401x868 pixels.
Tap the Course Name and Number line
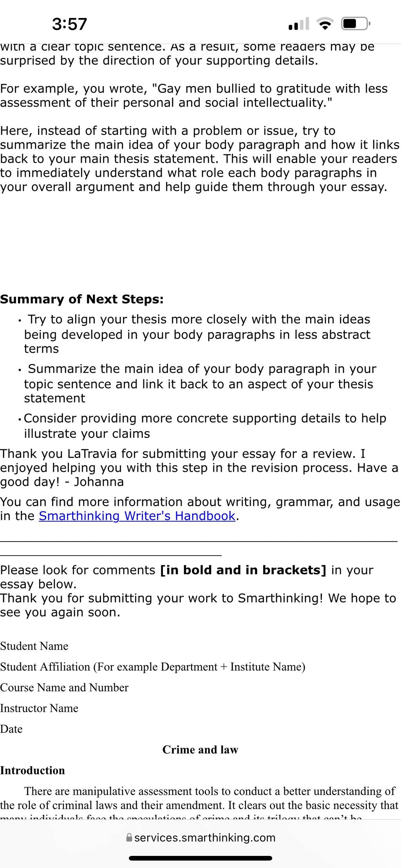tap(64, 687)
